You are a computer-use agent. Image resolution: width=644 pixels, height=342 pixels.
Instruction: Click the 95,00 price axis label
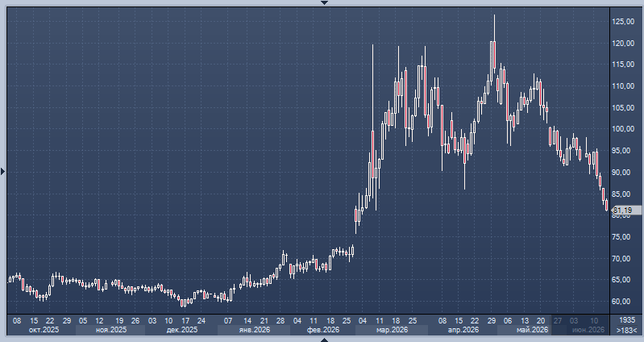621,151
